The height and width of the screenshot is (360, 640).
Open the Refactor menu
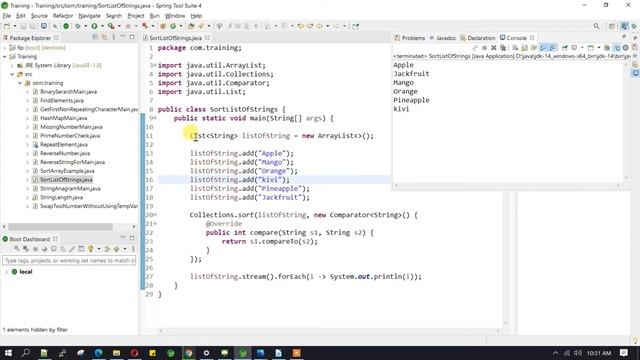pyautogui.click(x=63, y=16)
